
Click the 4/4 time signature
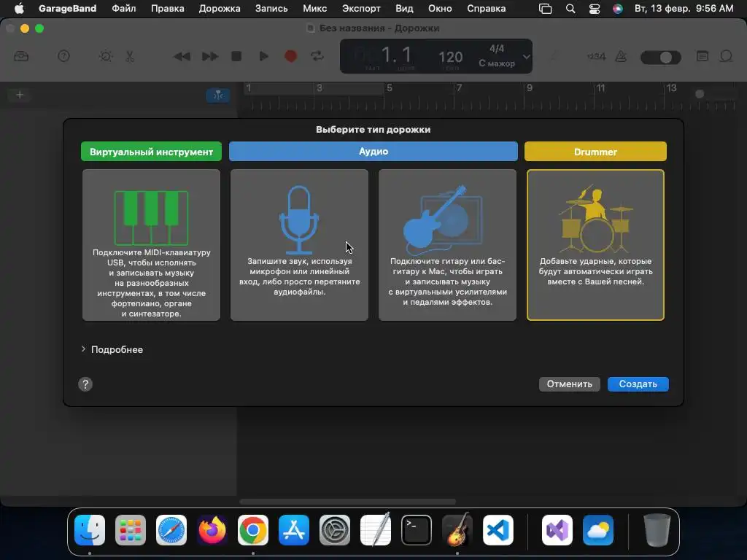click(x=497, y=49)
